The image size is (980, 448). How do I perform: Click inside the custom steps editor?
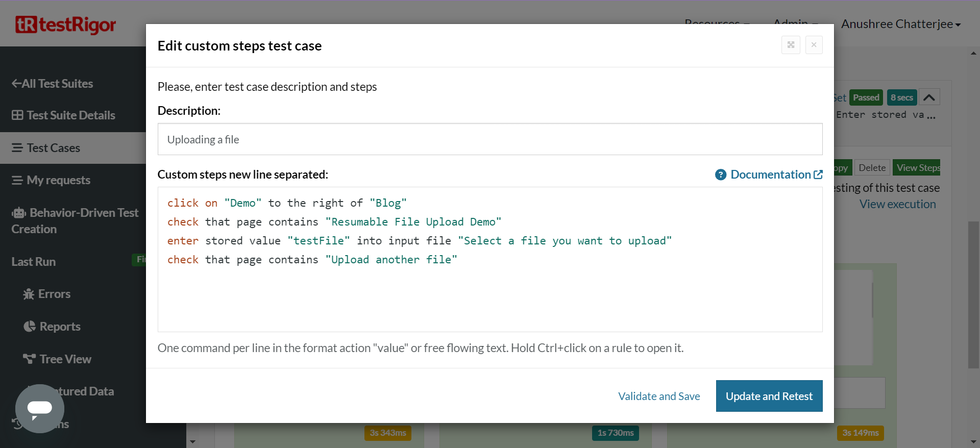pyautogui.click(x=489, y=296)
